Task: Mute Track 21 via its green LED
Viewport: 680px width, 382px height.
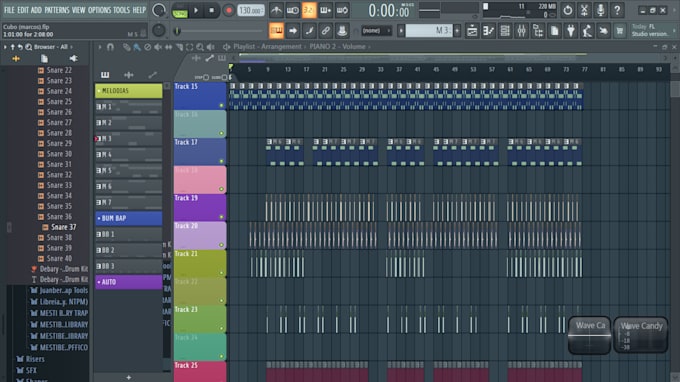Action: pyautogui.click(x=221, y=273)
